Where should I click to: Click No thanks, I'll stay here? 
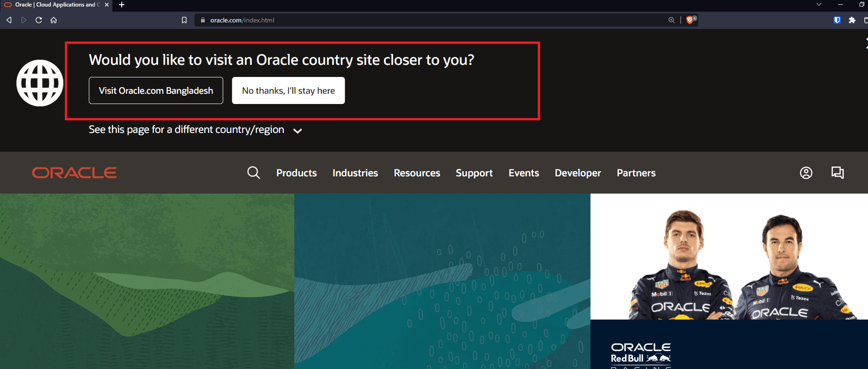[288, 91]
